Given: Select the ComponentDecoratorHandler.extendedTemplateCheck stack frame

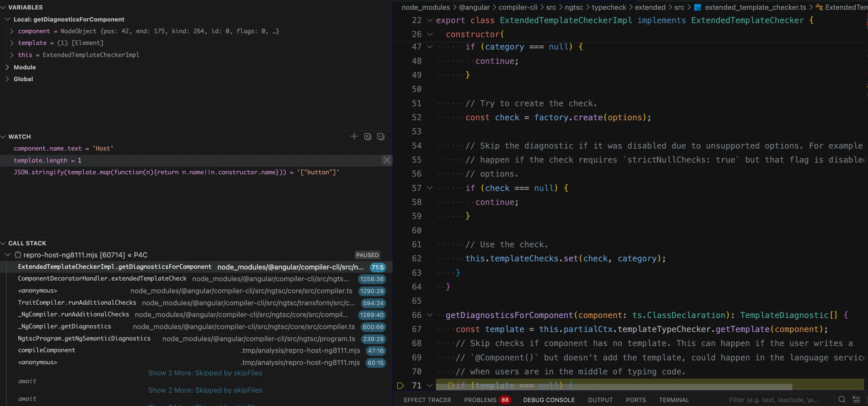Looking at the screenshot, I should coord(196,279).
